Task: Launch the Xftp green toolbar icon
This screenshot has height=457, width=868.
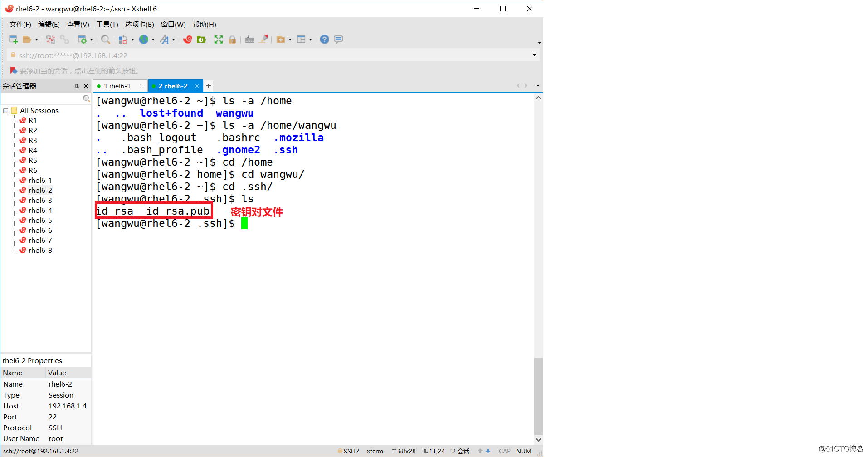Action: (201, 39)
